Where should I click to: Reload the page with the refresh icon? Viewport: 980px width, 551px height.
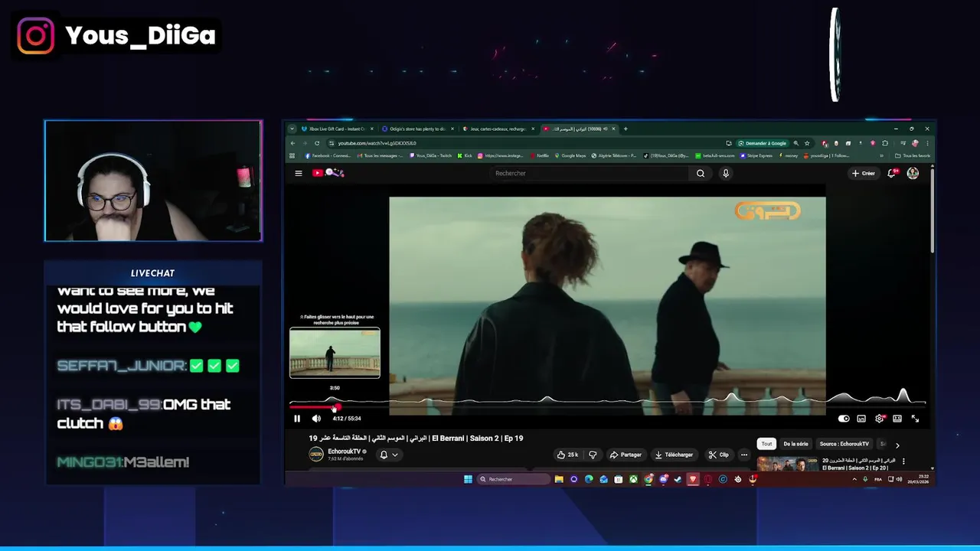317,143
